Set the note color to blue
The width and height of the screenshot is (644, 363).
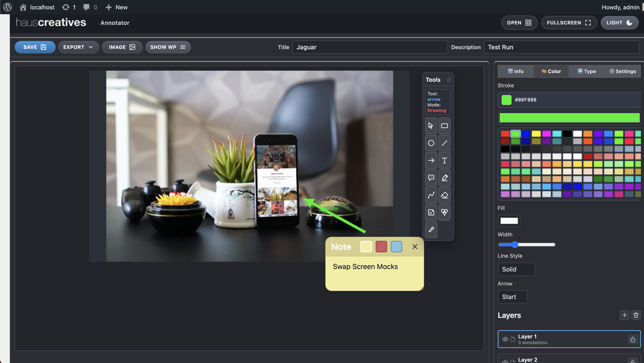[x=396, y=247]
